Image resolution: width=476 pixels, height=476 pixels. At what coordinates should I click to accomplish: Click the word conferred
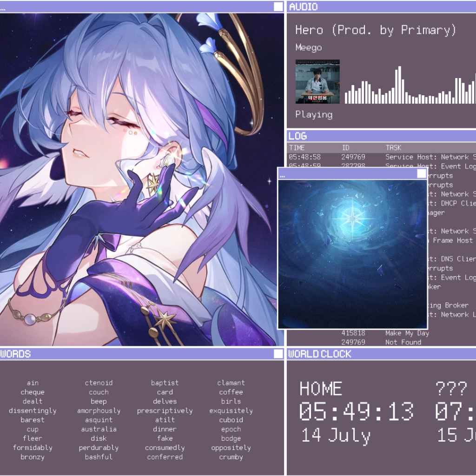click(165, 457)
